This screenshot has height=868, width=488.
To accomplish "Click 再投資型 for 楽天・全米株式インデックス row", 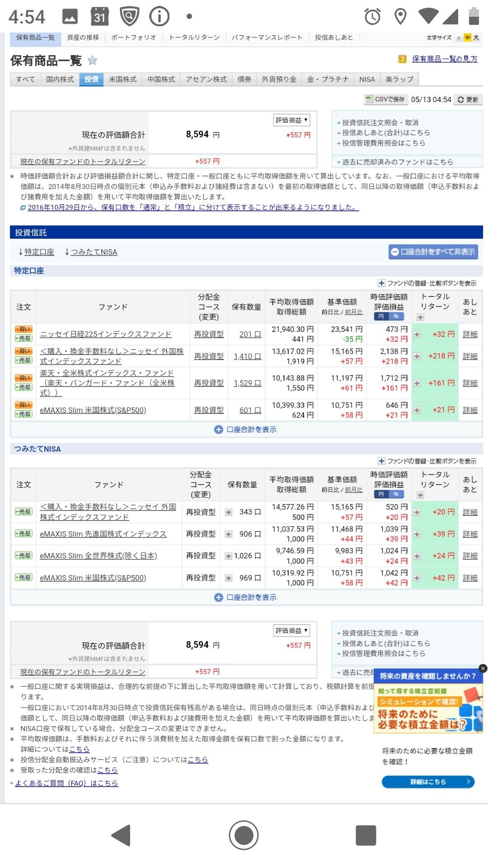I will (x=209, y=383).
